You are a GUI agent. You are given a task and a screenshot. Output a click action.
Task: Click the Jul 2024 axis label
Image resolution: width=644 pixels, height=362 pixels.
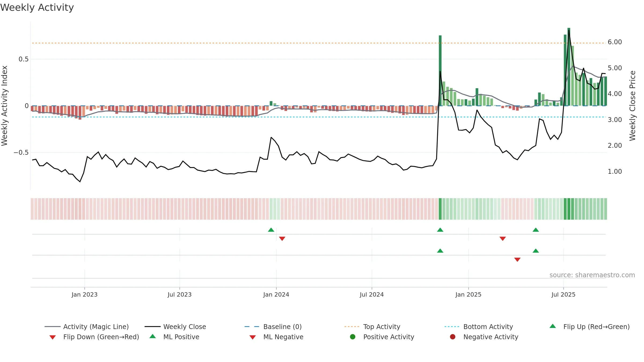[372, 294]
